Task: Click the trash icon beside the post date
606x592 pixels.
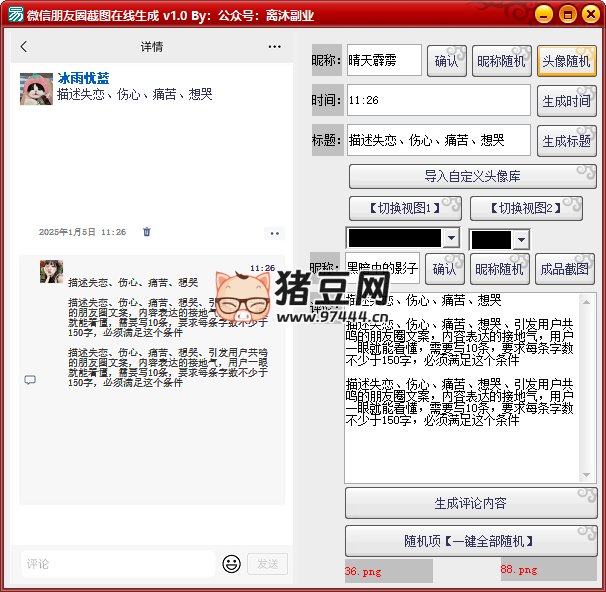Action: (146, 232)
